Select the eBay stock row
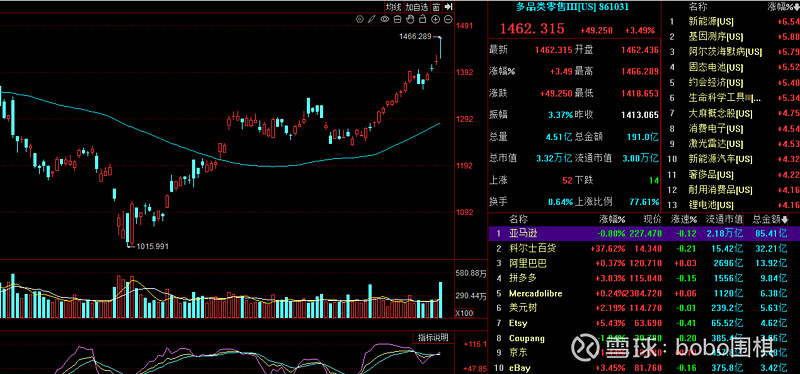800x374 pixels. 644,368
